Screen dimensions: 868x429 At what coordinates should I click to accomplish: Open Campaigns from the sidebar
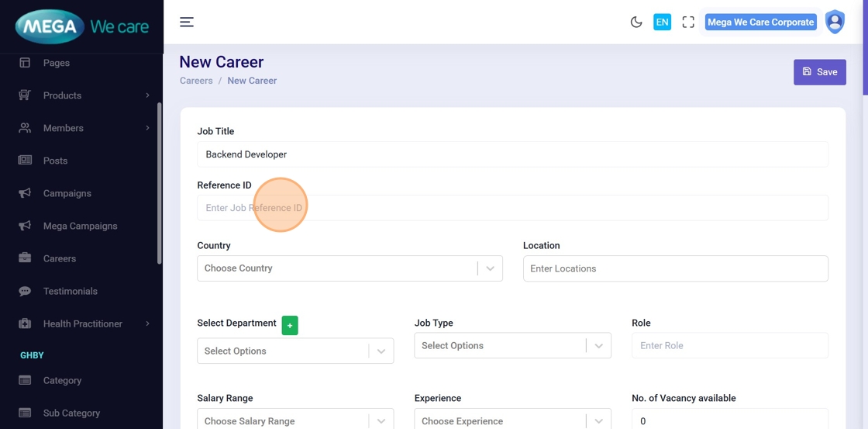pyautogui.click(x=67, y=193)
